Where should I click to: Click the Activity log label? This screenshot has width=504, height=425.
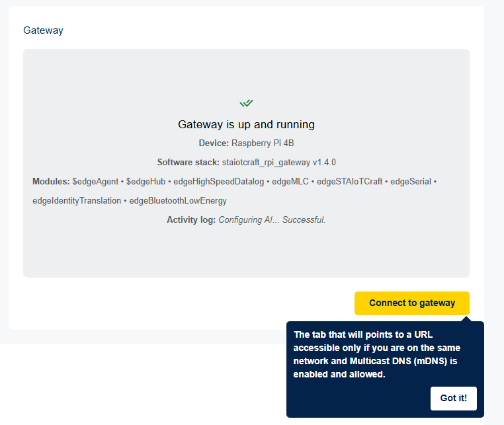[x=190, y=219]
